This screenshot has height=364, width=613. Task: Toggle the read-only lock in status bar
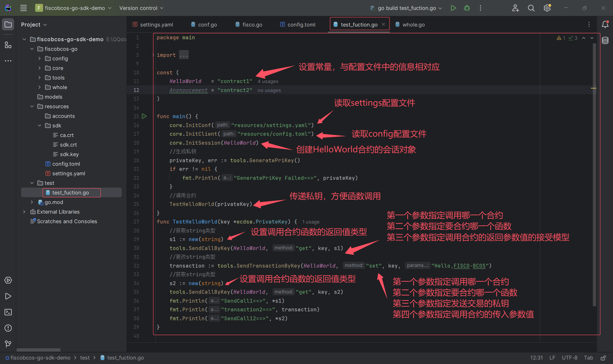pos(603,358)
